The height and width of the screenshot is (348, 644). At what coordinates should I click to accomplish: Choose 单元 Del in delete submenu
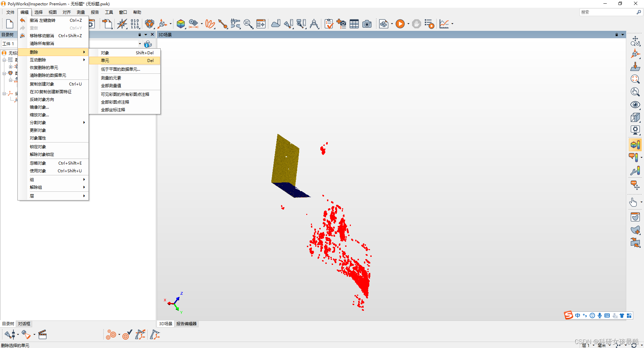pyautogui.click(x=125, y=61)
